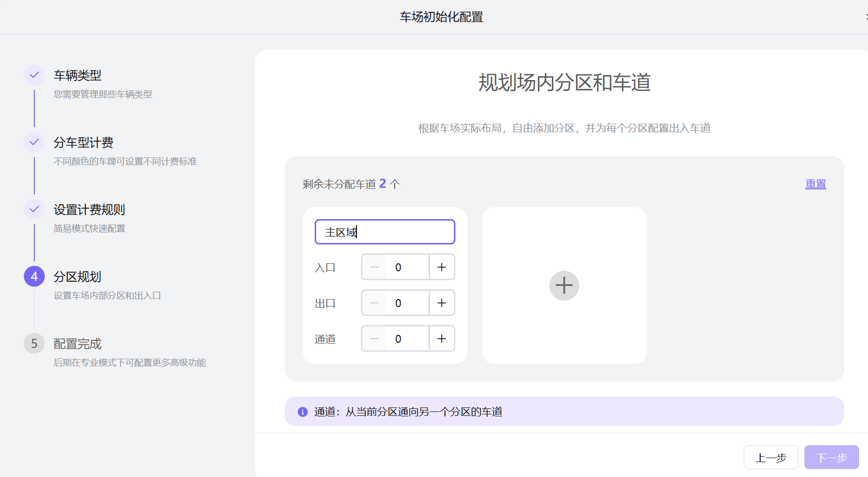This screenshot has height=477, width=868.
Task: Click the checkmark icon beside 车辆类型
Action: click(x=34, y=75)
